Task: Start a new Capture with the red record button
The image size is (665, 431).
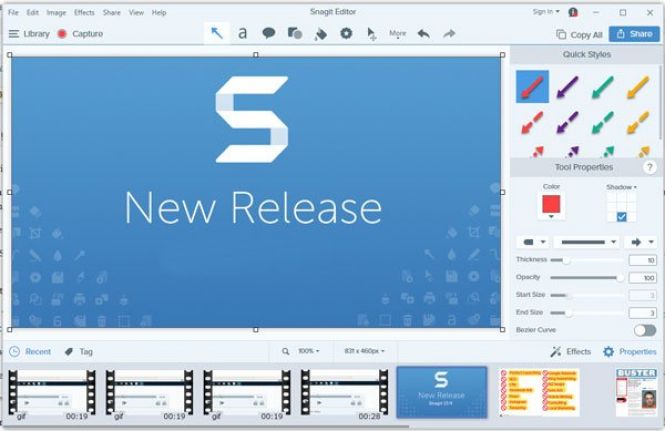Action: click(x=62, y=34)
